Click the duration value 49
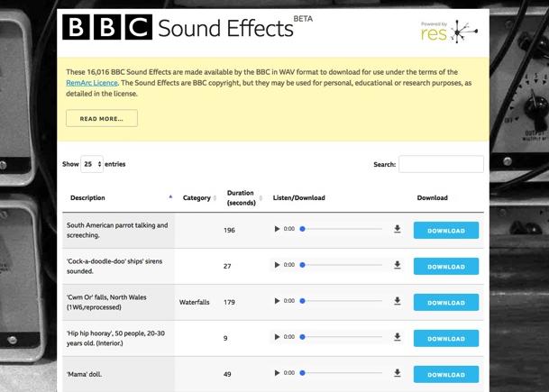 227,375
